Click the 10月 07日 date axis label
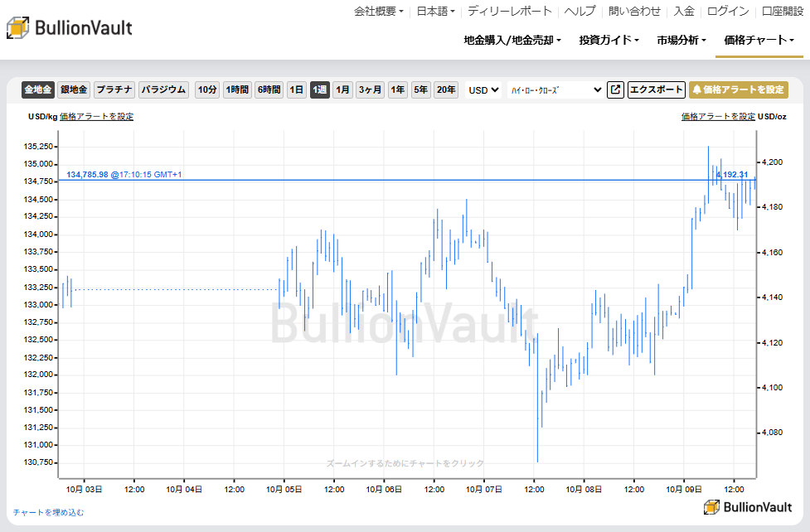This screenshot has width=810, height=532. (x=483, y=489)
